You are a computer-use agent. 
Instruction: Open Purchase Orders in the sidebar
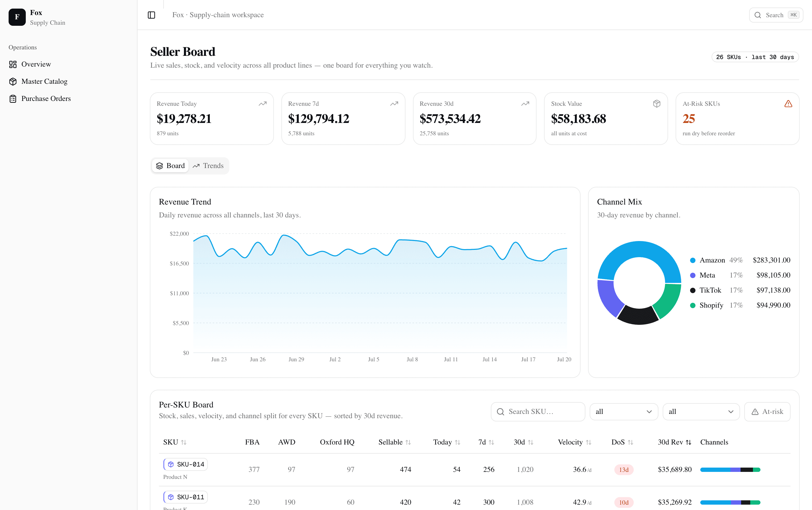click(x=68, y=99)
